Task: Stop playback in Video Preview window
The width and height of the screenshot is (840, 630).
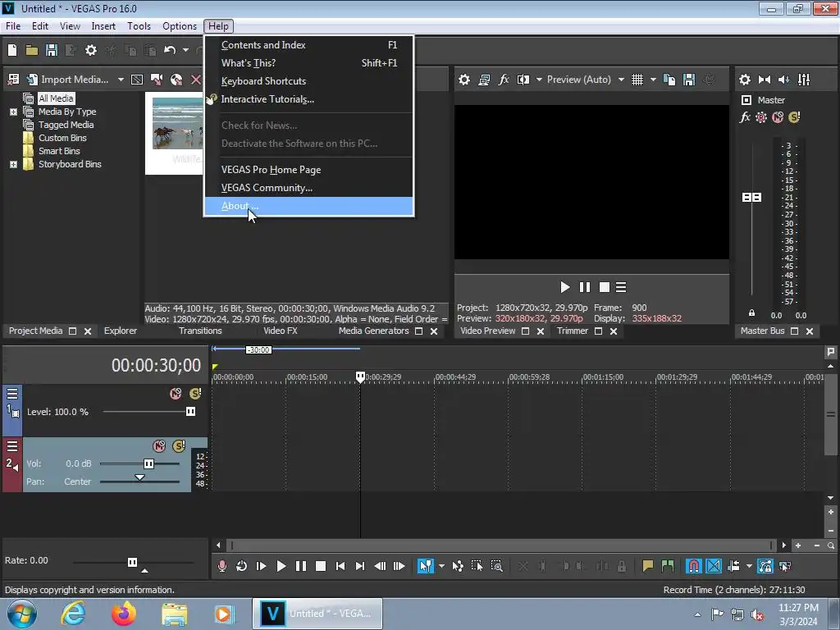Action: click(x=605, y=287)
